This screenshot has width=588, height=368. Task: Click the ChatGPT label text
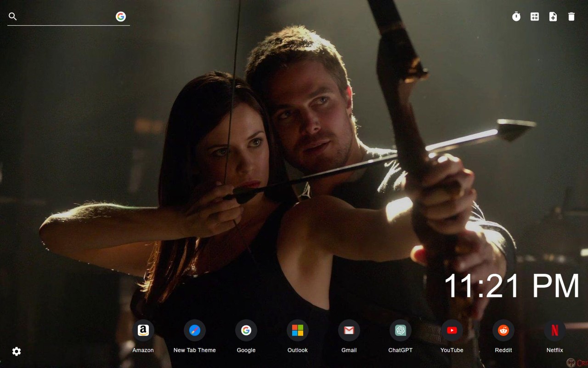(401, 350)
